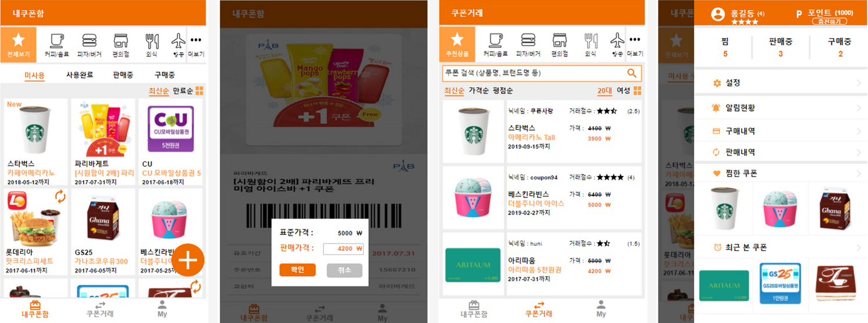Select 추천상품 star icon on the 쿠폰거래 screen
Viewport: 868px width, 323px height.
(457, 40)
